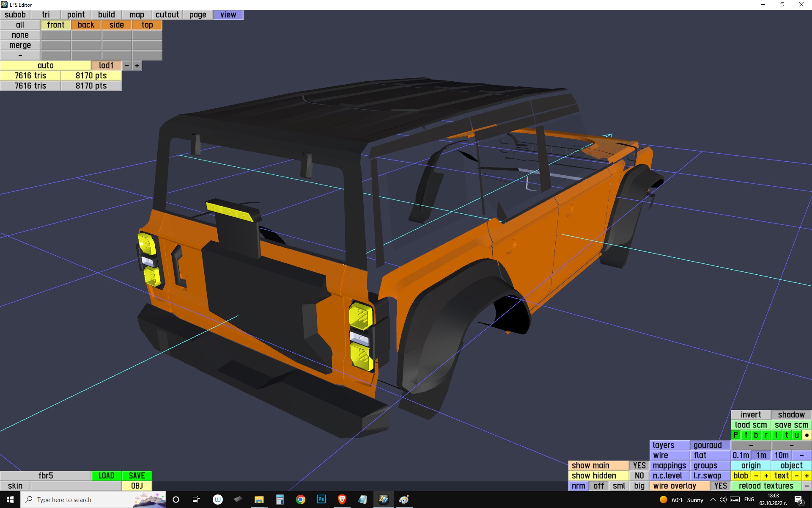Image resolution: width=812 pixels, height=508 pixels.
Task: Select the 10m grid size option
Action: click(x=781, y=456)
